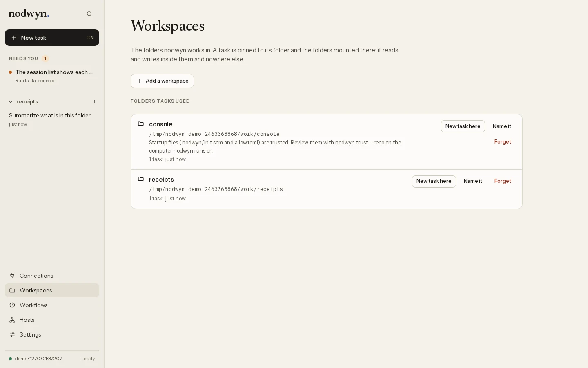
Task: Collapse the receipts group chevron
Action: 11,102
